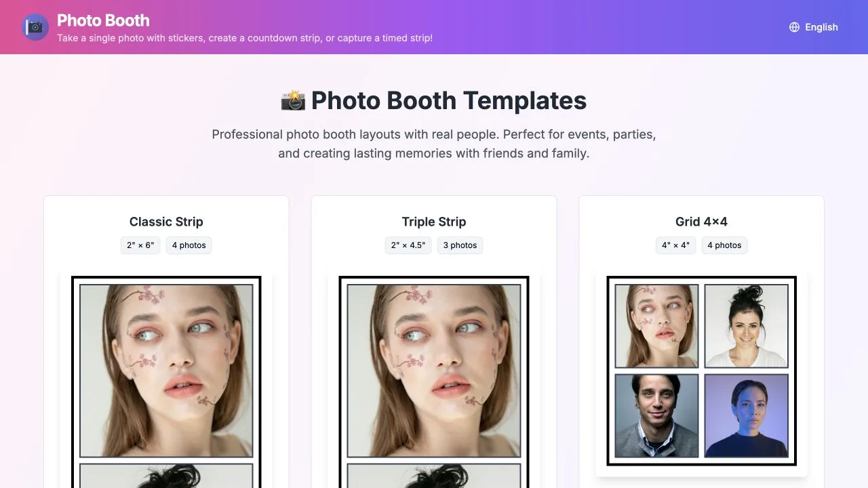
Task: Click the Grid 4×4 man in sweater photo
Action: (656, 415)
